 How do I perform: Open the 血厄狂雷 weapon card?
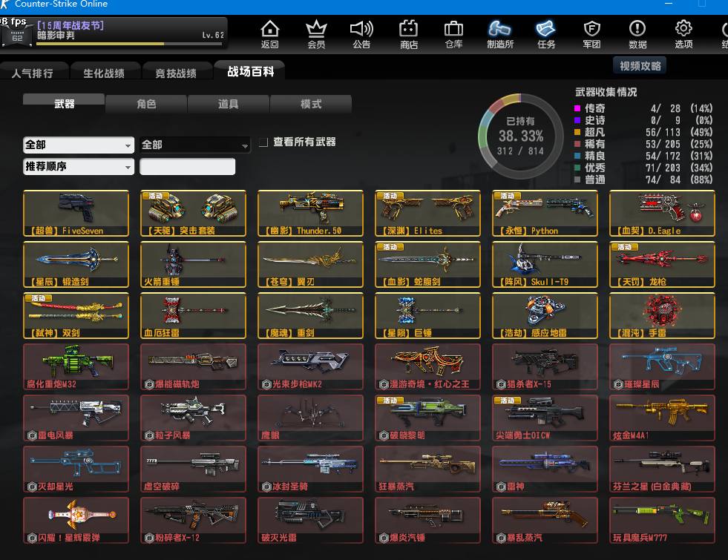193,315
